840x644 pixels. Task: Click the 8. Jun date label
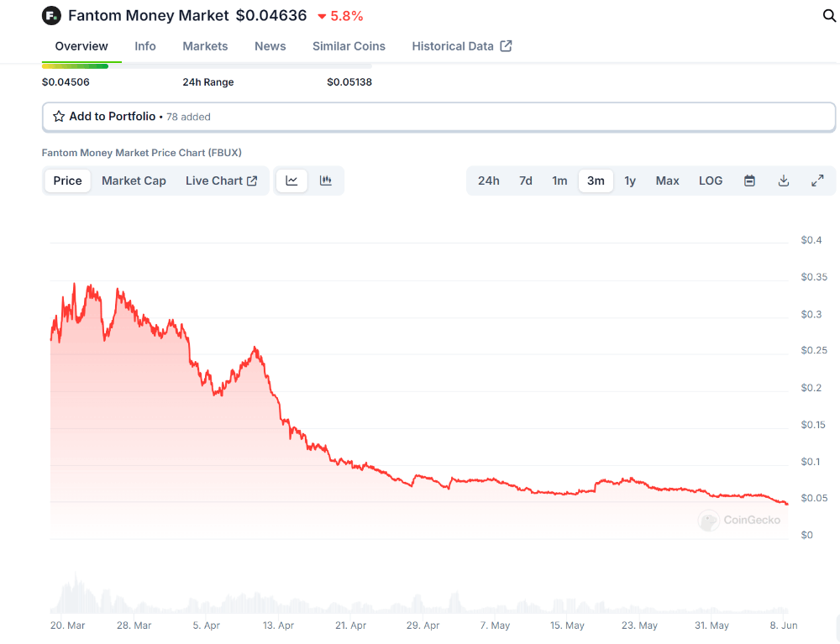tap(784, 626)
